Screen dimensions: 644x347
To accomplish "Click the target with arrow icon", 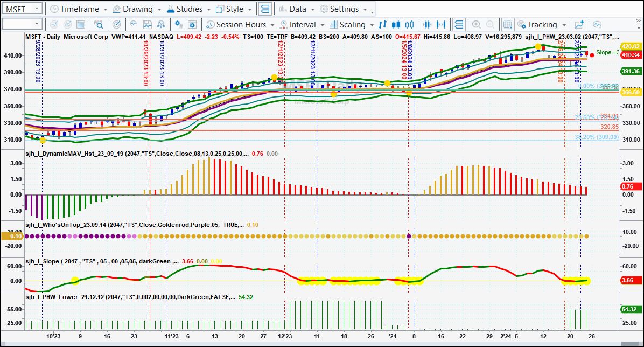I will (117, 25).
